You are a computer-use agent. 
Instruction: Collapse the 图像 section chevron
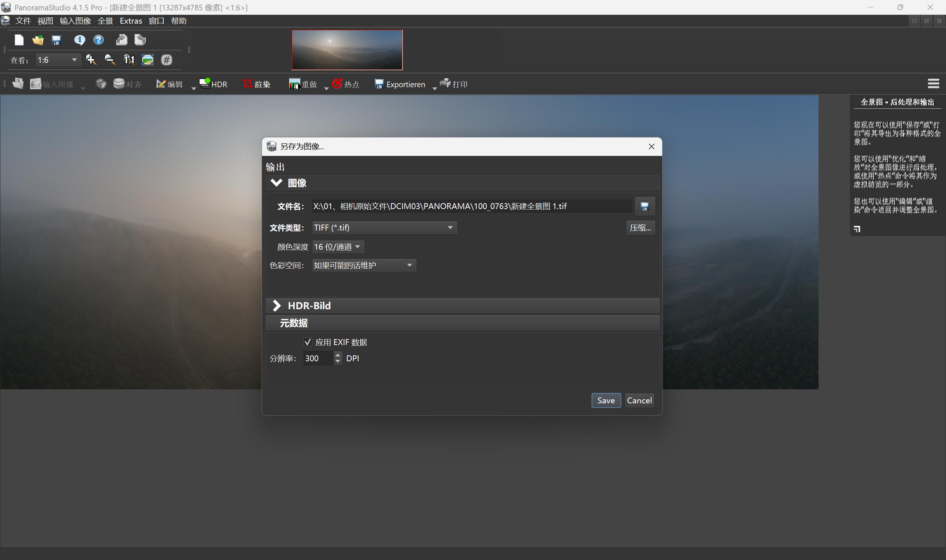[276, 182]
